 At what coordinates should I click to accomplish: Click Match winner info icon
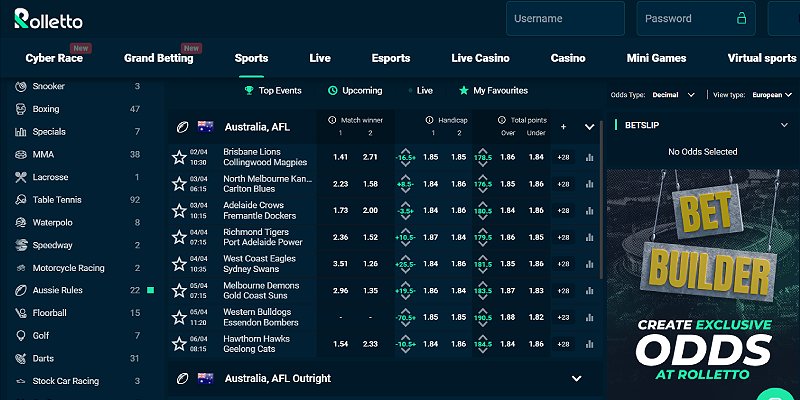coord(332,120)
